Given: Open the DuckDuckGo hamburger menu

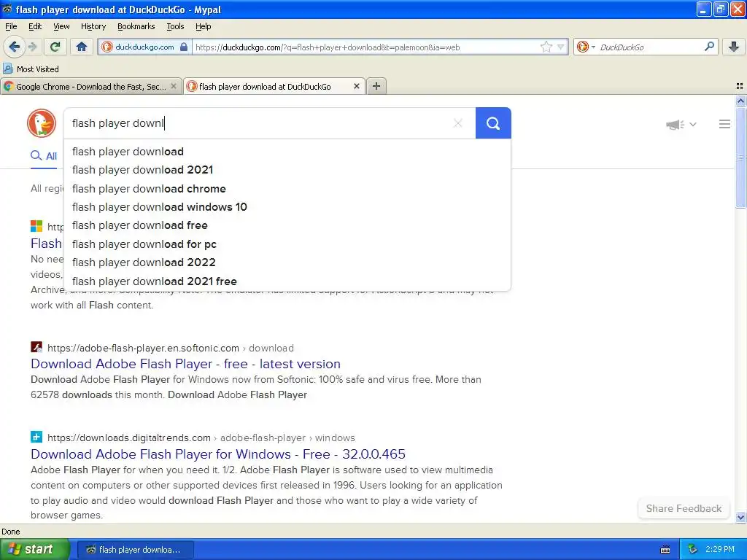Looking at the screenshot, I should pos(724,124).
